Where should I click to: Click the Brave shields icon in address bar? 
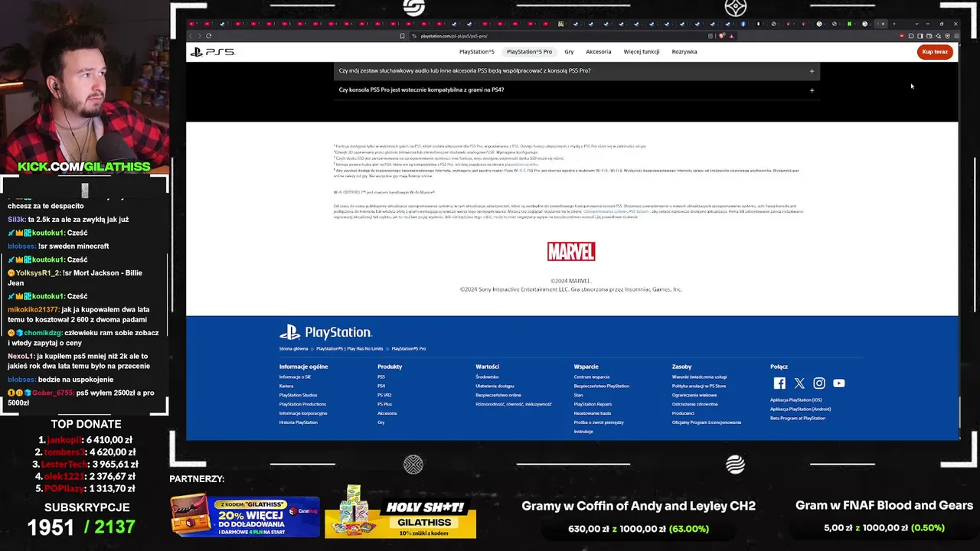pos(722,36)
